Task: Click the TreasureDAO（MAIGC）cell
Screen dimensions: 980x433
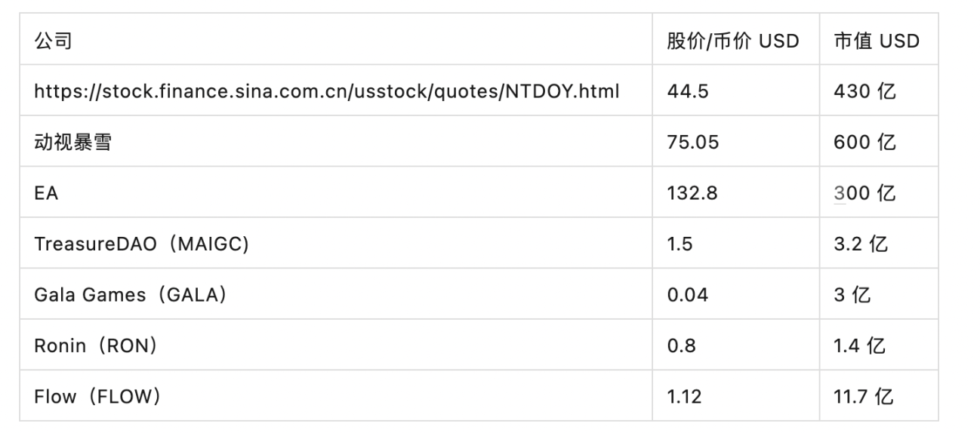Action: [141, 244]
